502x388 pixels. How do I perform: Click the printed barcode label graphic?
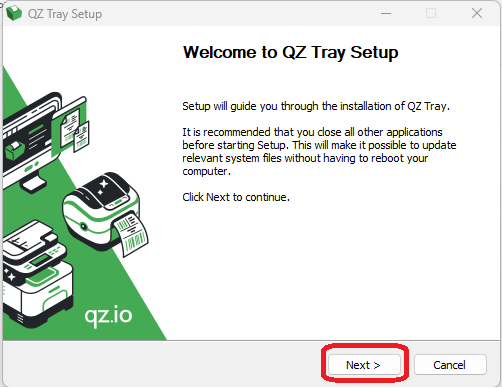pos(132,234)
